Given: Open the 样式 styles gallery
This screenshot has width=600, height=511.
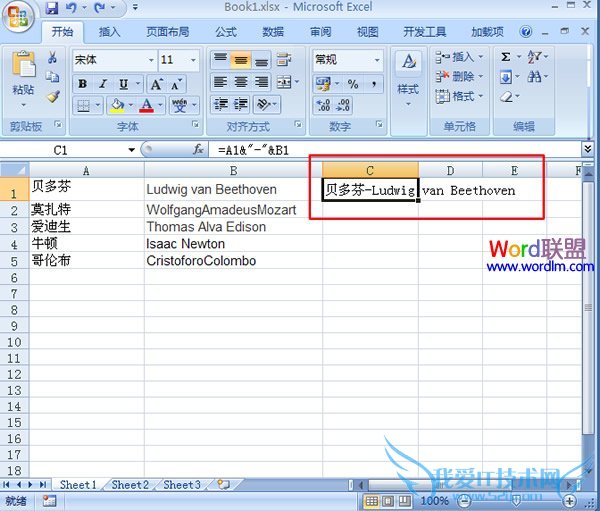Looking at the screenshot, I should point(408,78).
